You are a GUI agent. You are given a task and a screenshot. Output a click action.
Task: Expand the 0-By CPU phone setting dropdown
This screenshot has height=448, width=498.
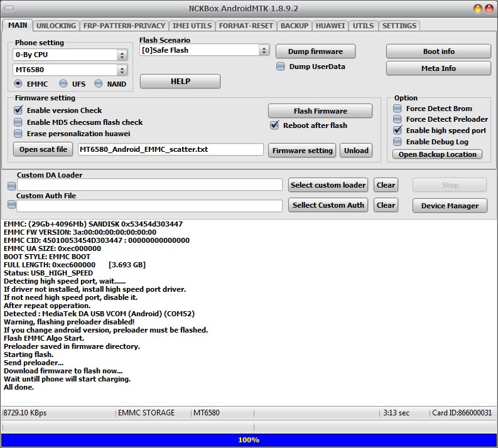[x=122, y=55]
